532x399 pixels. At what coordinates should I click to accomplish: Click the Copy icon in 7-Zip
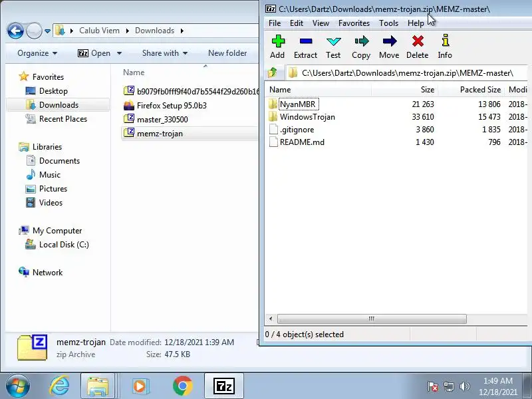tap(361, 41)
